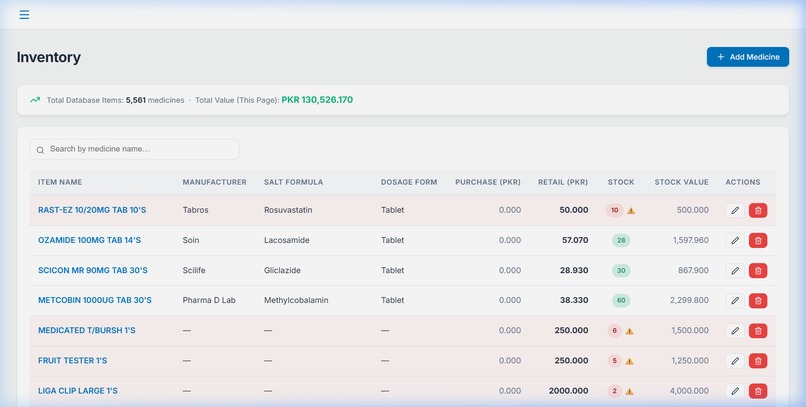Open the hamburger navigation menu

(x=24, y=14)
